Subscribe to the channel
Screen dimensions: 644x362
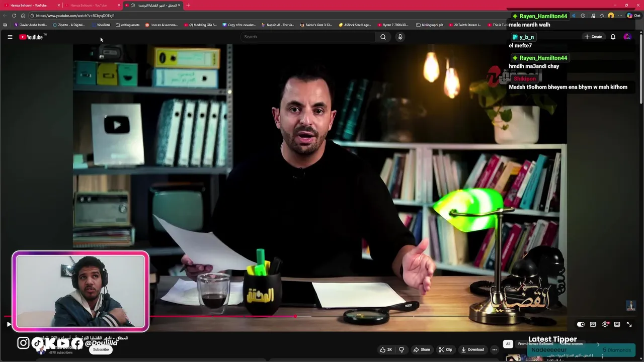(101, 349)
